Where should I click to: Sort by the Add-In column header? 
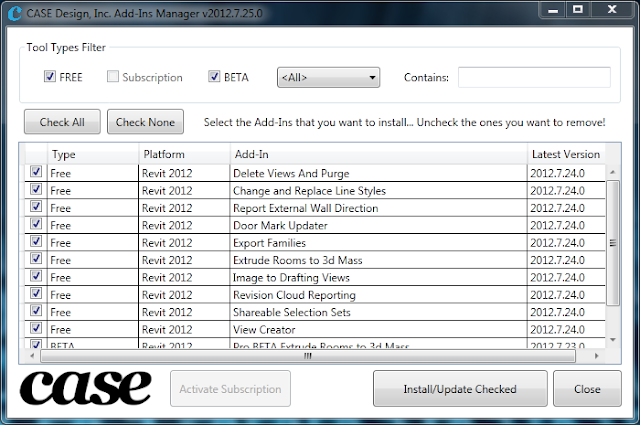point(379,154)
